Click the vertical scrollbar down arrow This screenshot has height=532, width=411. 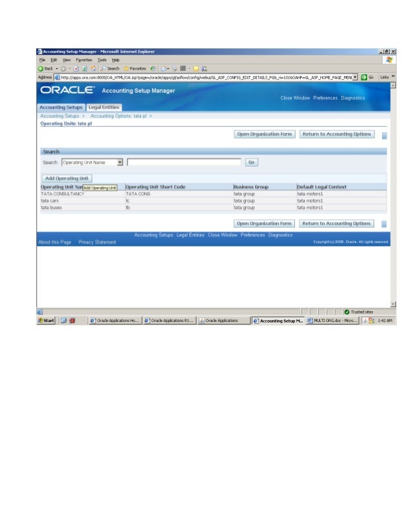[393, 305]
